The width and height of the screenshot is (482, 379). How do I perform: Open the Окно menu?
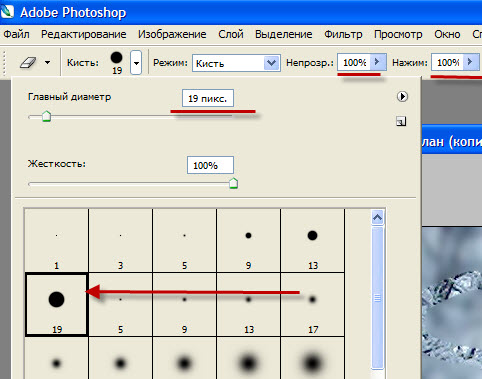447,35
